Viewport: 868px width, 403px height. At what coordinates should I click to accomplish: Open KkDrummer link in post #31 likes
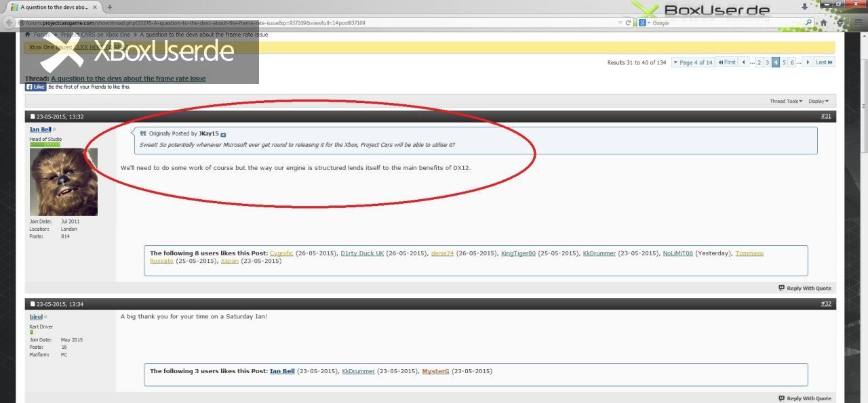tap(599, 253)
